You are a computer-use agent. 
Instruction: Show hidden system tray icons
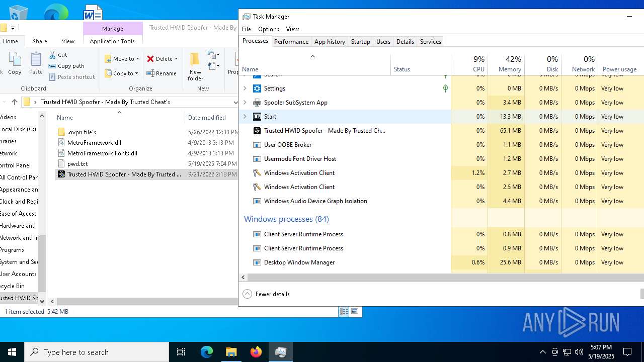542,352
